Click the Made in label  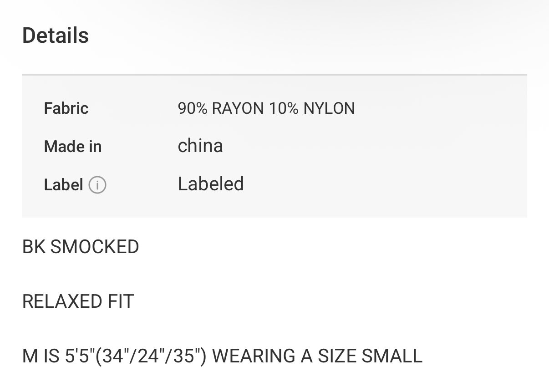(x=73, y=147)
